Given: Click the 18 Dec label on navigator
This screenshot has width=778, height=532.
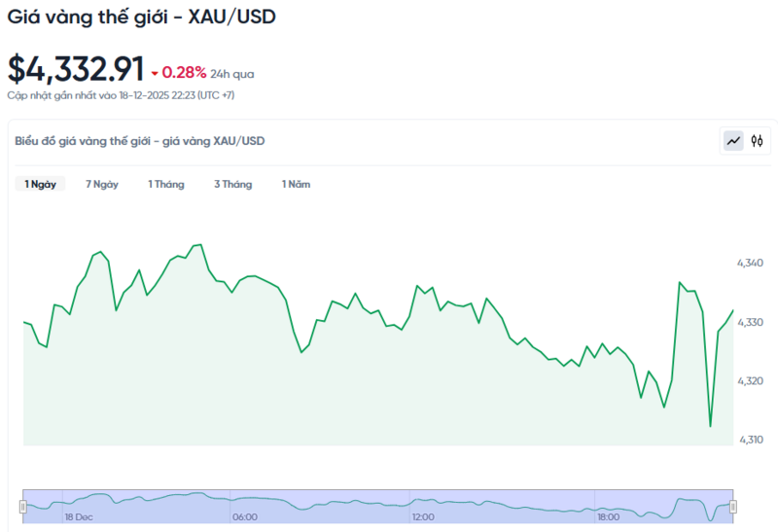Looking at the screenshot, I should 79,517.
